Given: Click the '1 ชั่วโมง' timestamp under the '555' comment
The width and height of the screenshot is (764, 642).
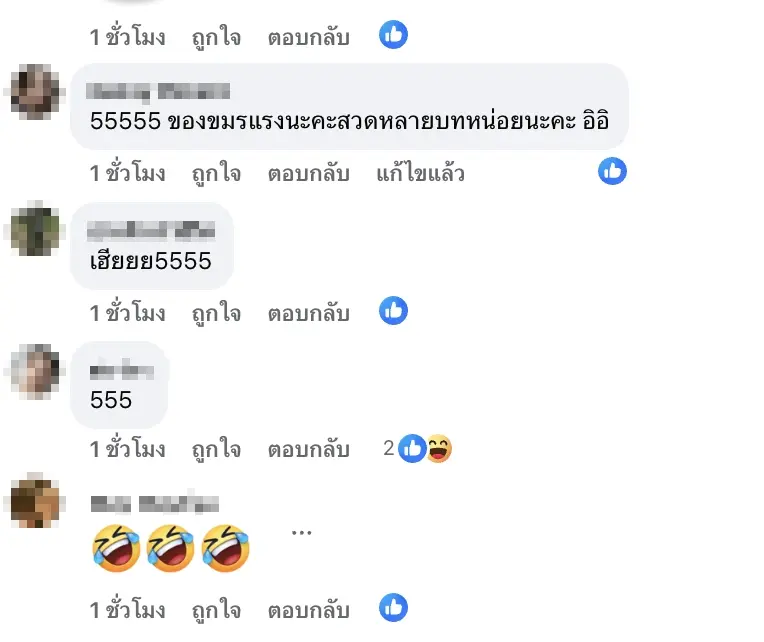Looking at the screenshot, I should pos(128,449).
